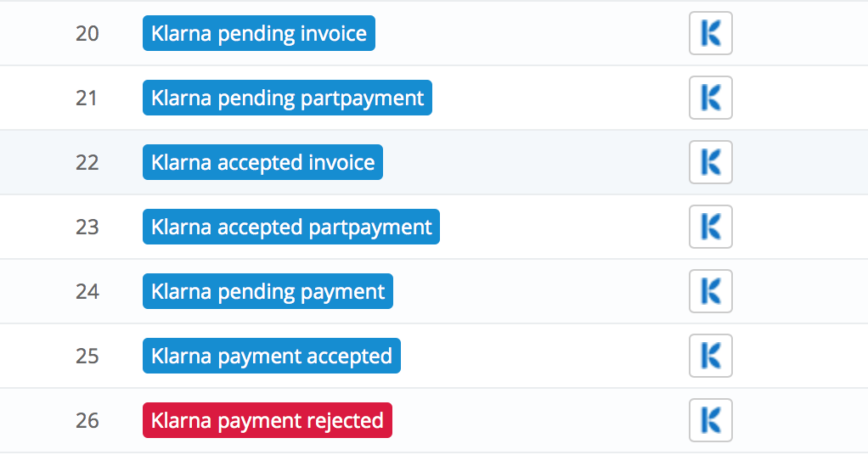Select the Klarna icon for status 25
868x455 pixels.
[x=711, y=356]
